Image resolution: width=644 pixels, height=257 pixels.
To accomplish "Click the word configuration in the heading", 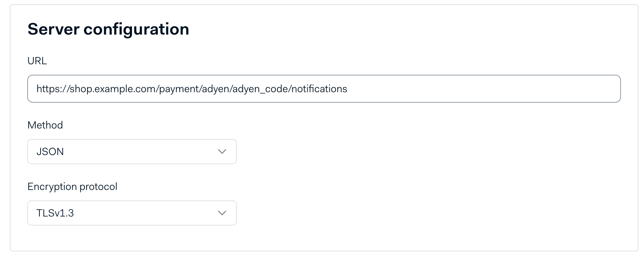I will [136, 29].
